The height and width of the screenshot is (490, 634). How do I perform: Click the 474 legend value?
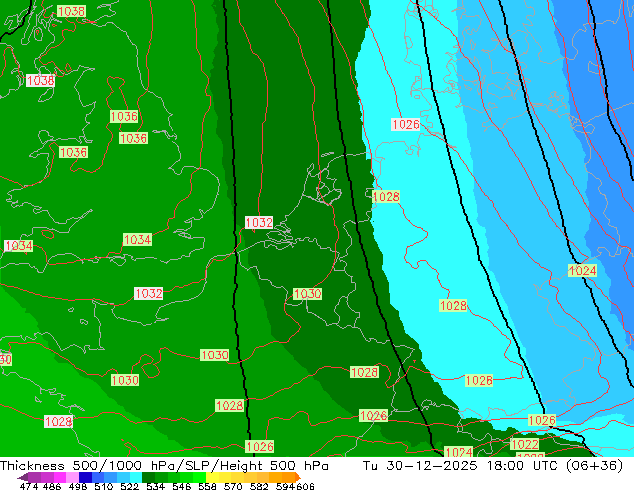28,486
